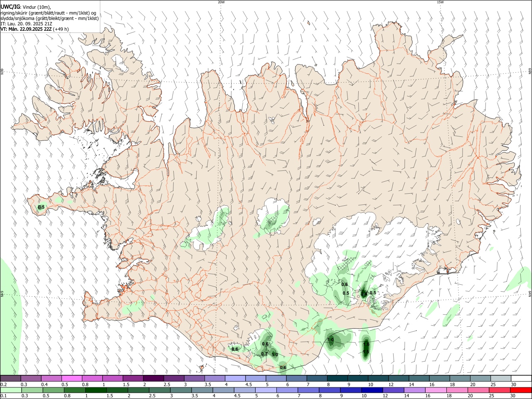Select the top-row swatch between 0.2 and 0.3
The image size is (532, 399).
pos(10,378)
